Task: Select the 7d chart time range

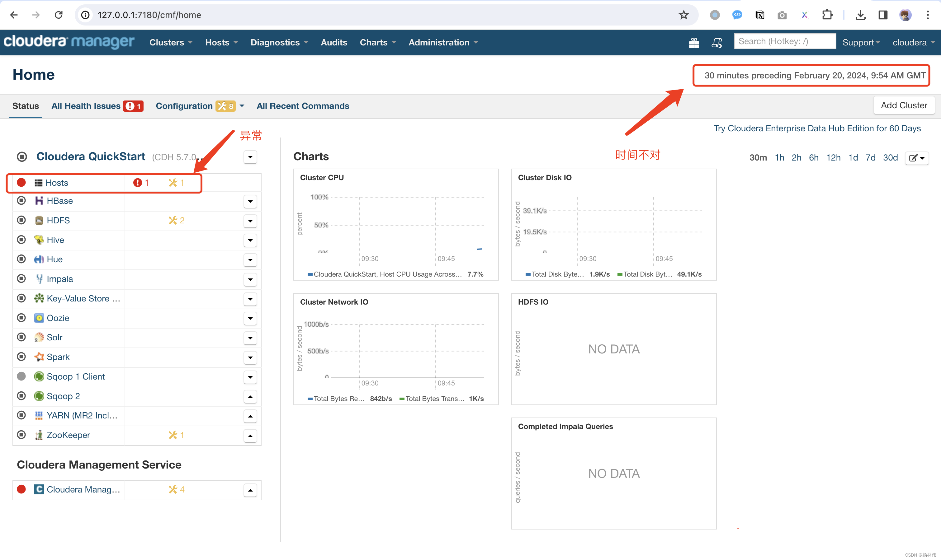Action: point(870,158)
